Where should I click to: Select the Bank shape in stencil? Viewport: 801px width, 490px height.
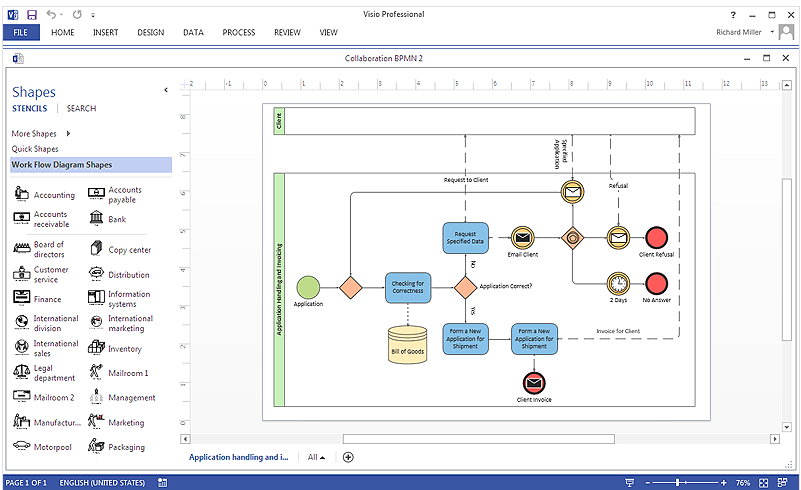[97, 219]
